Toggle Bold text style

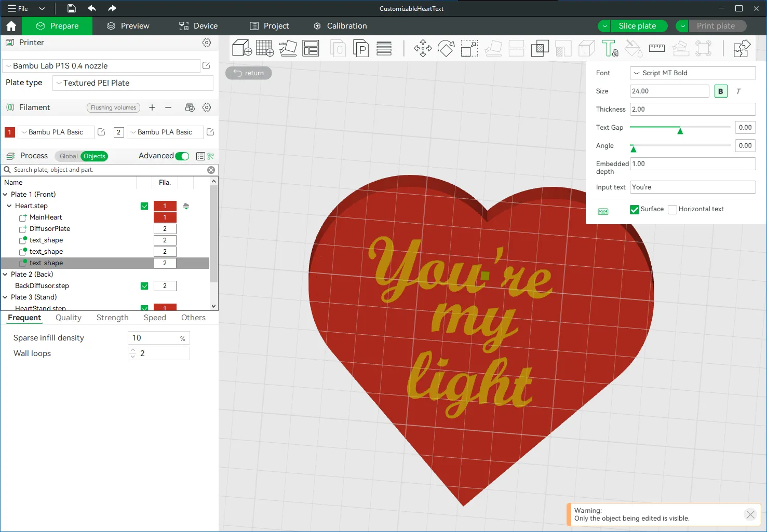click(x=721, y=91)
